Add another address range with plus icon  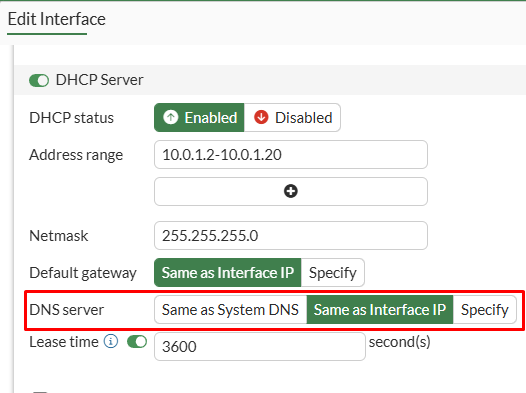coord(291,191)
